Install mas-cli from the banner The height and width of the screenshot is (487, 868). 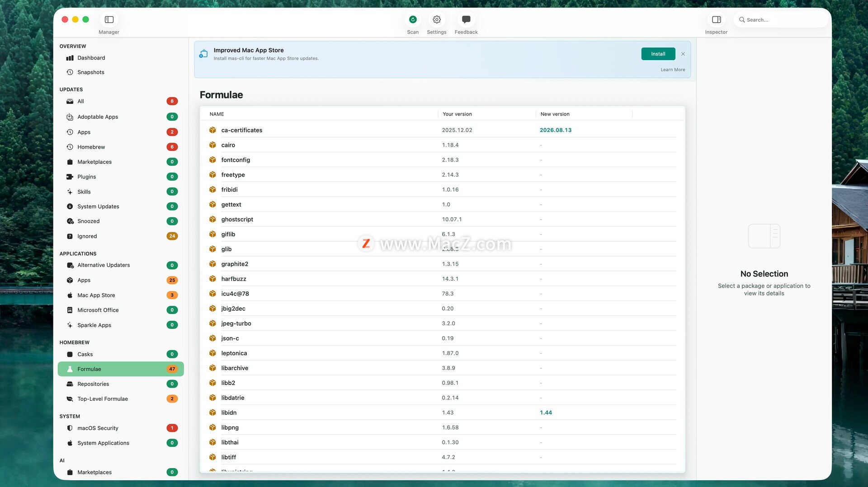point(658,54)
